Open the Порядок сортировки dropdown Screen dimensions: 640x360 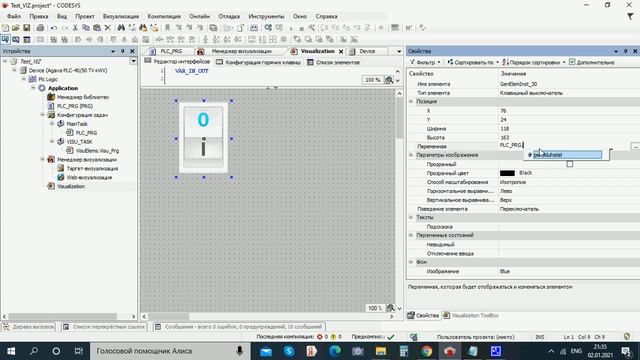(534, 62)
